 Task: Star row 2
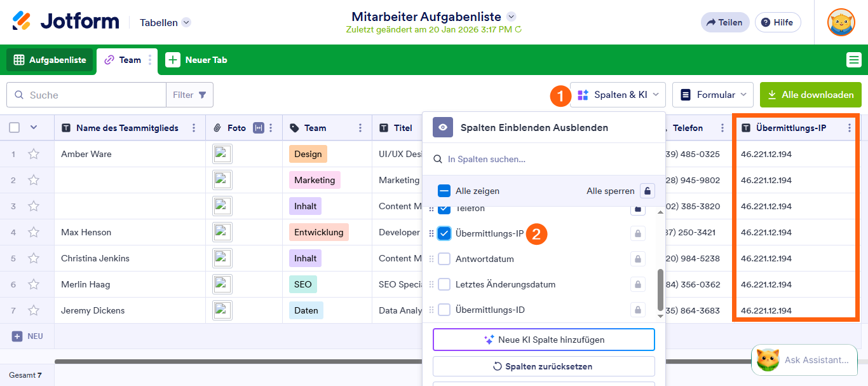pos(34,180)
